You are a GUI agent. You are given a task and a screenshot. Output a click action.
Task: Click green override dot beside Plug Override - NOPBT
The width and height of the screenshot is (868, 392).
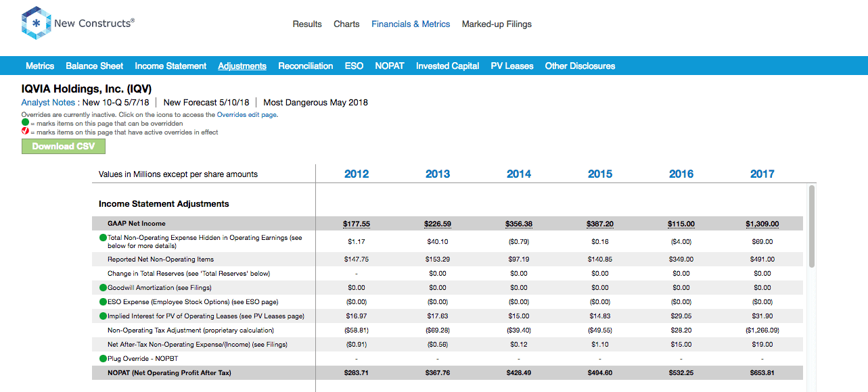tap(103, 358)
